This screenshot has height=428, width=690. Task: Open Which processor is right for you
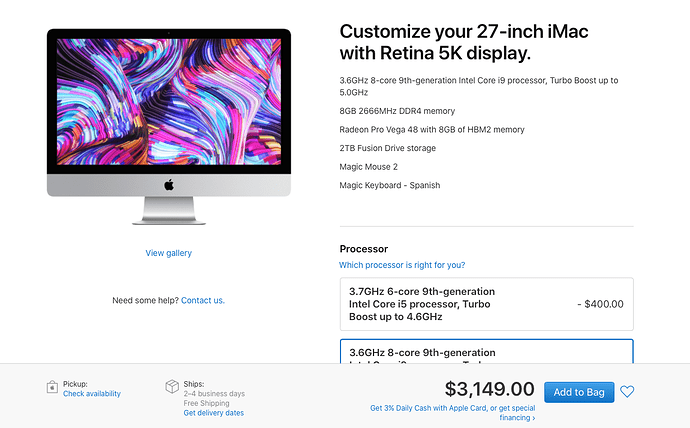click(402, 265)
